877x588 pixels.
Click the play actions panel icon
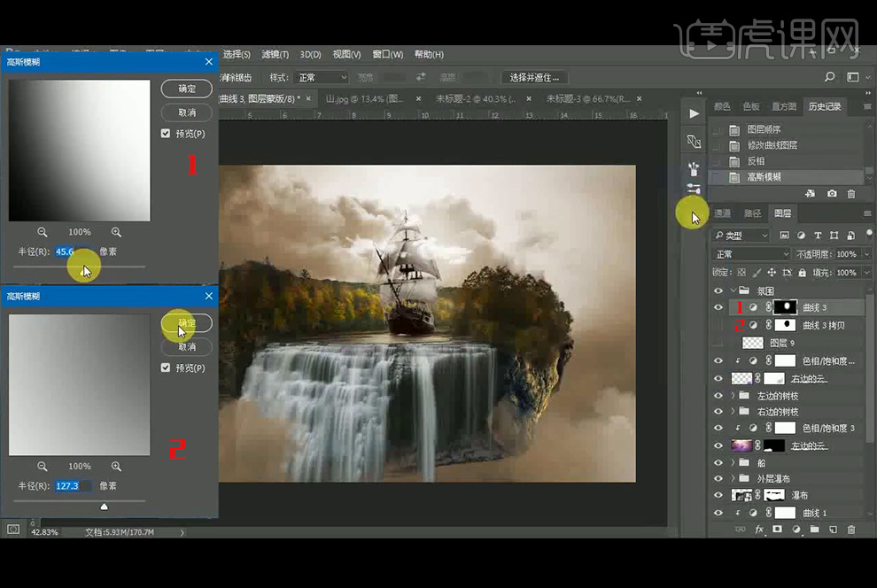point(694,113)
